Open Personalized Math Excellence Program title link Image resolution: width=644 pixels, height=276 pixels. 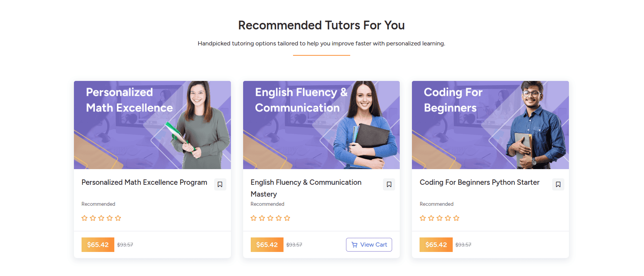coord(144,182)
